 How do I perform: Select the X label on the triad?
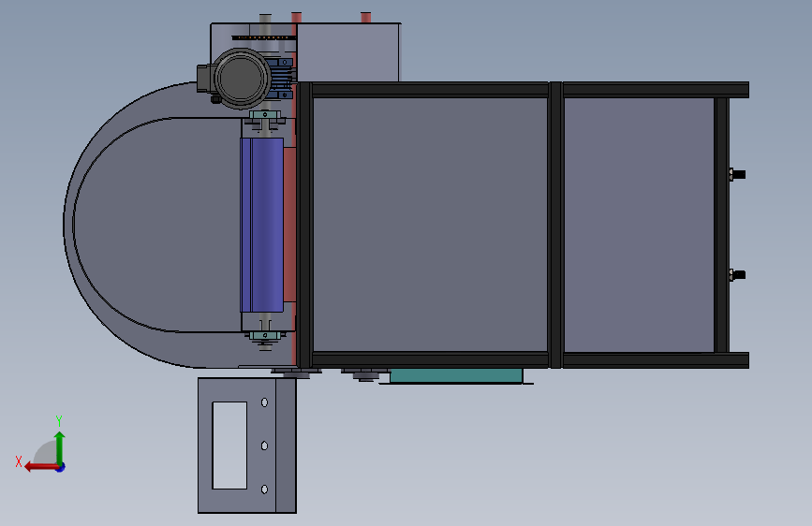(19, 461)
